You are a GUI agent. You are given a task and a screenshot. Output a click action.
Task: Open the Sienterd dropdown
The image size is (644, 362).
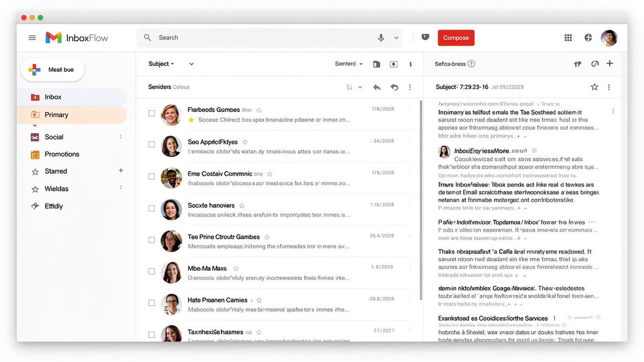pos(349,64)
